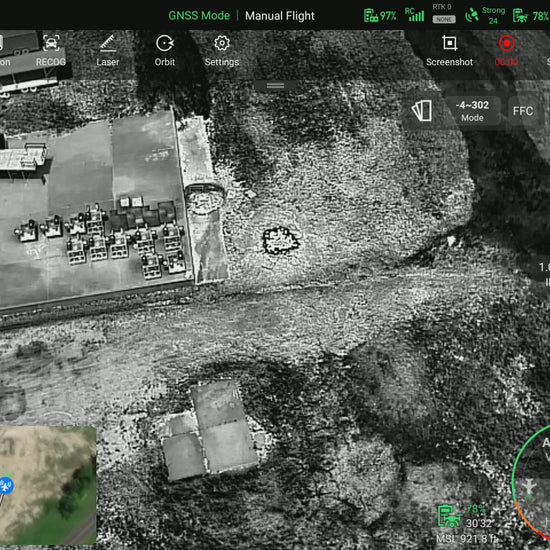Open RTK status NONE indicator

point(443,14)
